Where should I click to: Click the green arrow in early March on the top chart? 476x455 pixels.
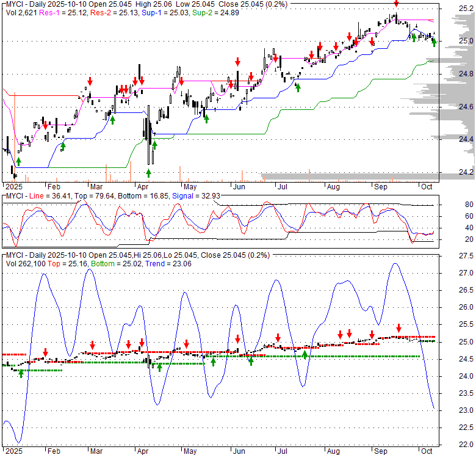[x=112, y=120]
